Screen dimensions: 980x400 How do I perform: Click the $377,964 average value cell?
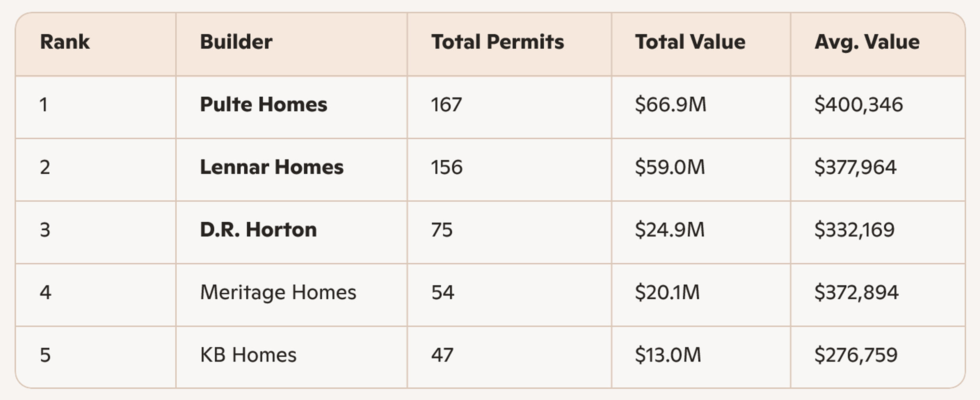coord(855,167)
